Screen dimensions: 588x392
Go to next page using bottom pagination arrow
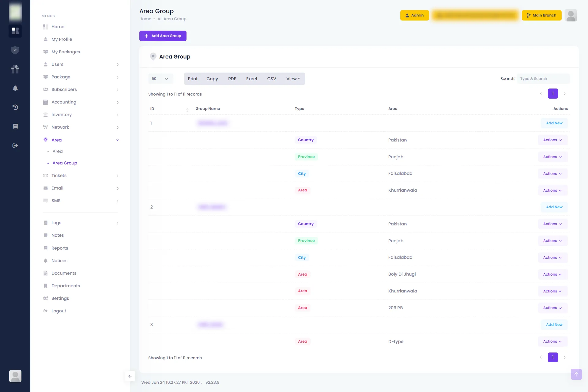point(564,357)
